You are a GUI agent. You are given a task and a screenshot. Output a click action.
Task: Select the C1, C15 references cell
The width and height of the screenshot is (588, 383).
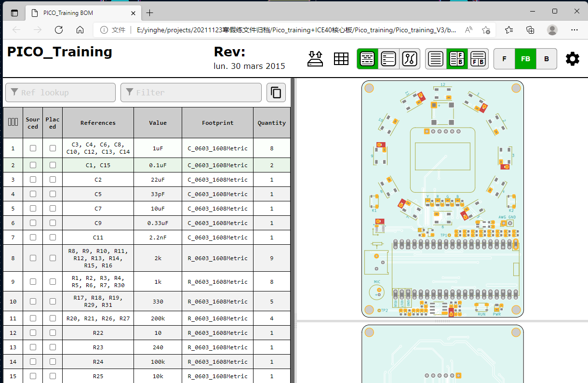(x=98, y=165)
